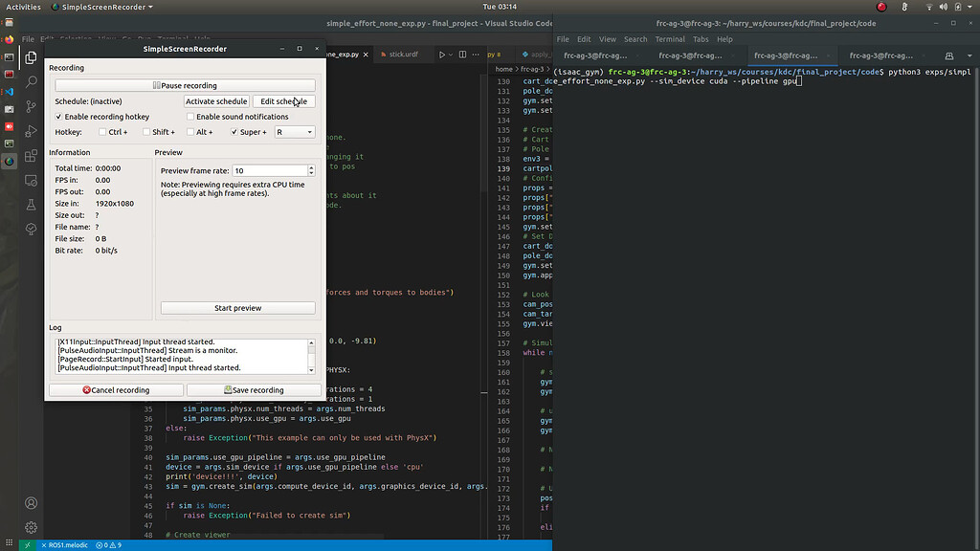The height and width of the screenshot is (551, 980).
Task: Increase the preview frame rate stepper
Action: 311,165
